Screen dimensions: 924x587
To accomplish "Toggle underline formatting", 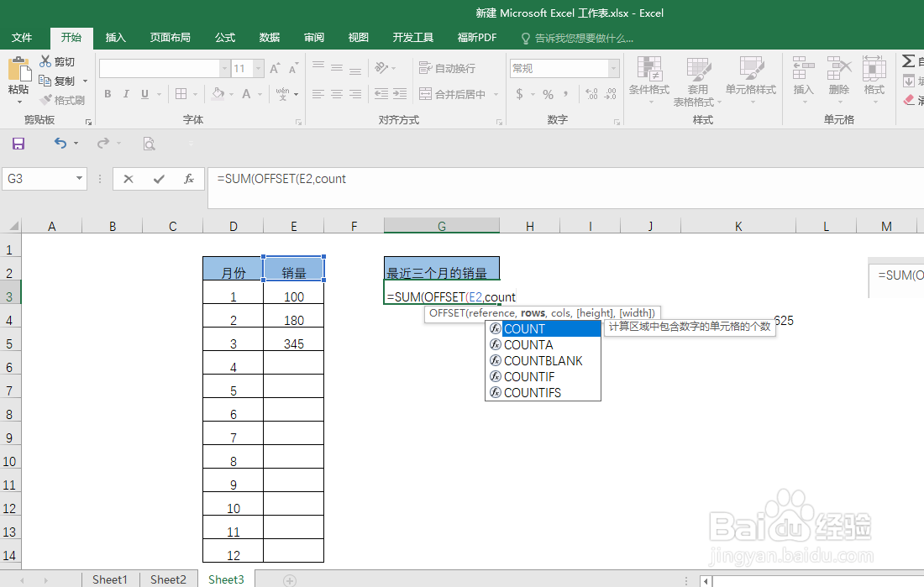I will point(145,94).
